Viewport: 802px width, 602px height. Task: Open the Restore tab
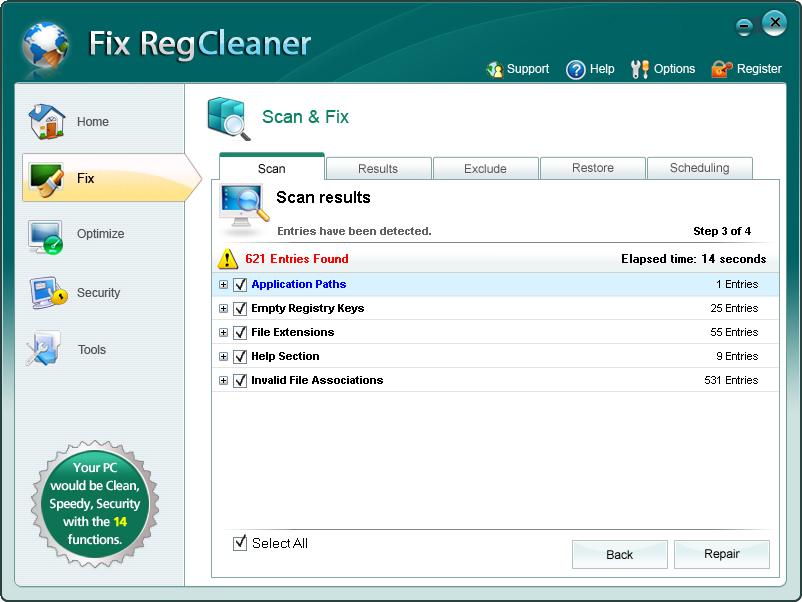pyautogui.click(x=593, y=168)
